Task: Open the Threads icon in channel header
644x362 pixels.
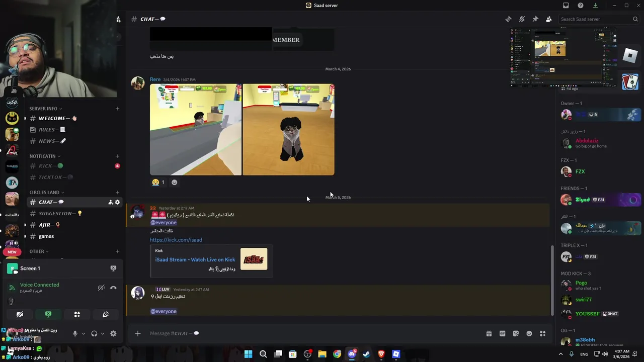Action: click(x=508, y=19)
